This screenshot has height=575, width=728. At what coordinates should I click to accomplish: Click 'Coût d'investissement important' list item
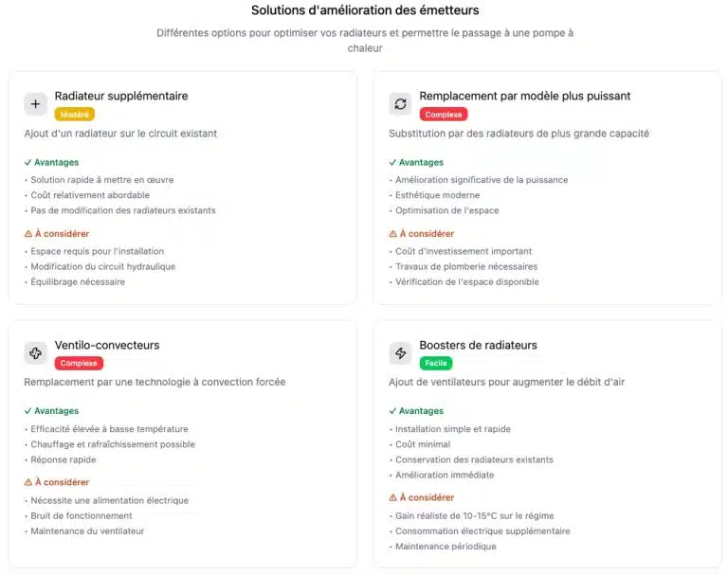(464, 251)
